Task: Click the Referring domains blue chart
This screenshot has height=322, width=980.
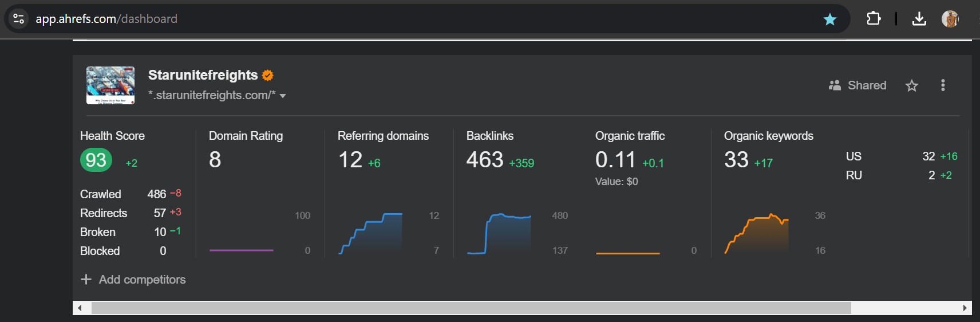Action: pos(370,233)
